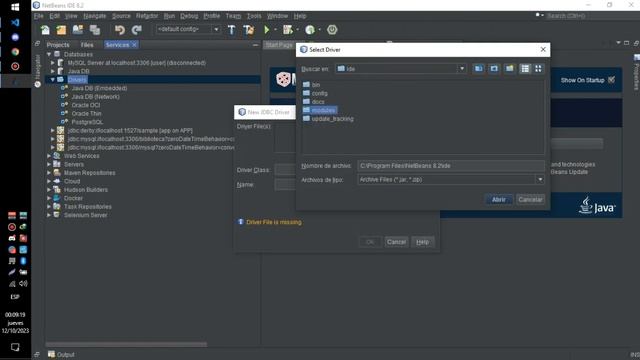
Task: Expand the Maven Repositories node
Action: [x=49, y=173]
